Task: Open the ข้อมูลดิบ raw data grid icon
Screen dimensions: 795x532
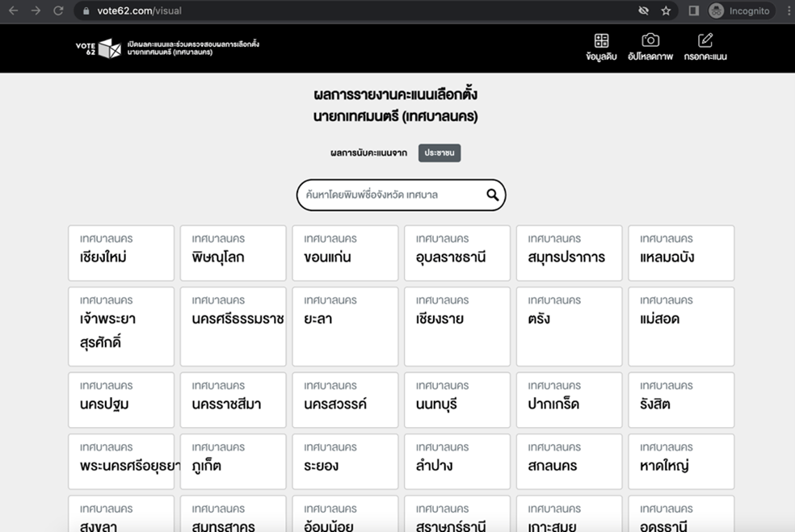Action: 601,41
